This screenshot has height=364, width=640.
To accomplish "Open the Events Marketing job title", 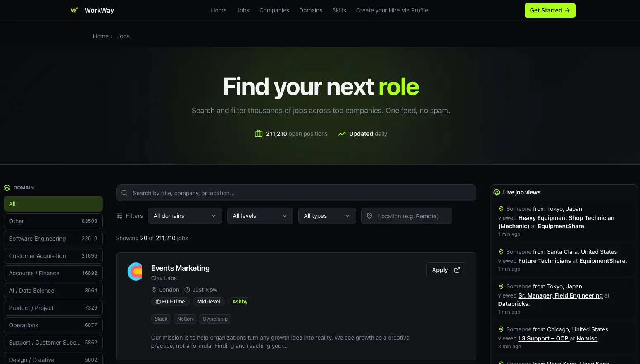I will click(x=181, y=268).
